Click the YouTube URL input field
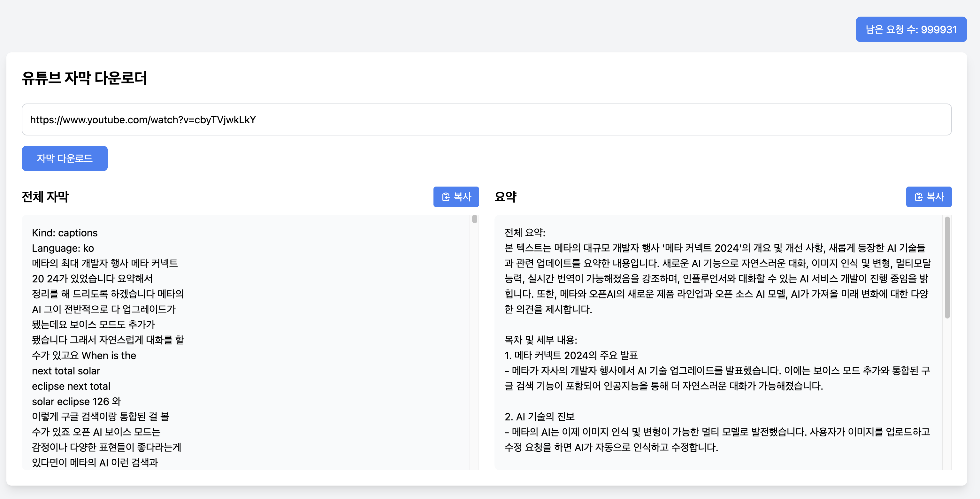Screen dimensions: 980x499 click(486, 119)
